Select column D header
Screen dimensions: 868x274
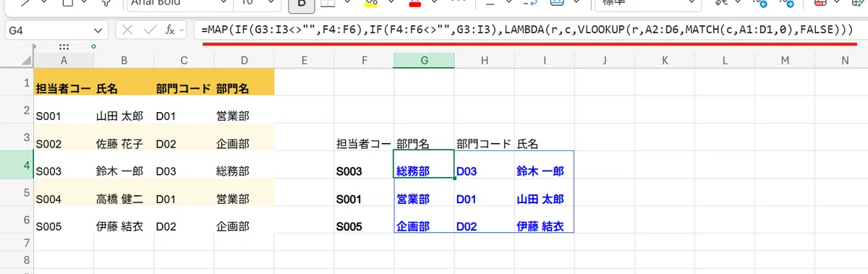click(244, 61)
